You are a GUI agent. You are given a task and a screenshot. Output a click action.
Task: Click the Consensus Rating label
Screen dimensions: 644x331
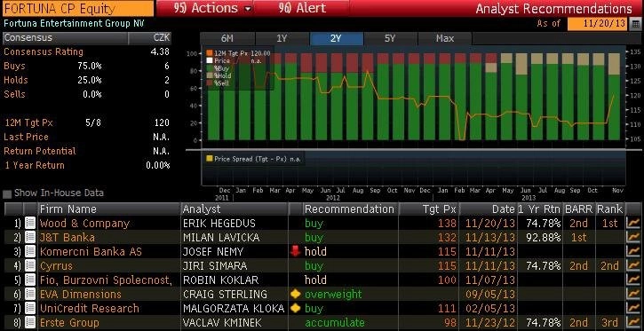[44, 52]
